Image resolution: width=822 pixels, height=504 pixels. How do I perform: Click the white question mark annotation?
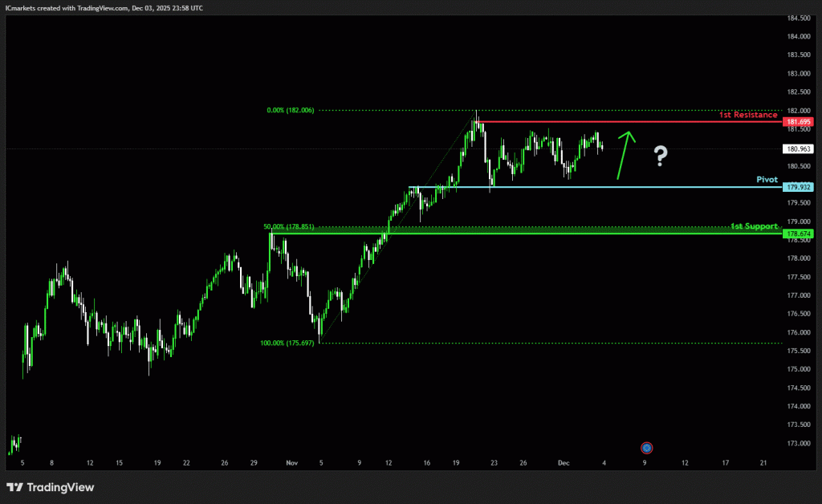[660, 156]
